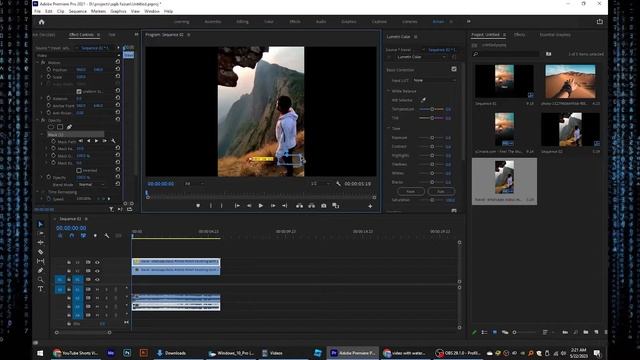
Task: Select the Selection tool in timeline toolbar
Action: pyautogui.click(x=40, y=224)
